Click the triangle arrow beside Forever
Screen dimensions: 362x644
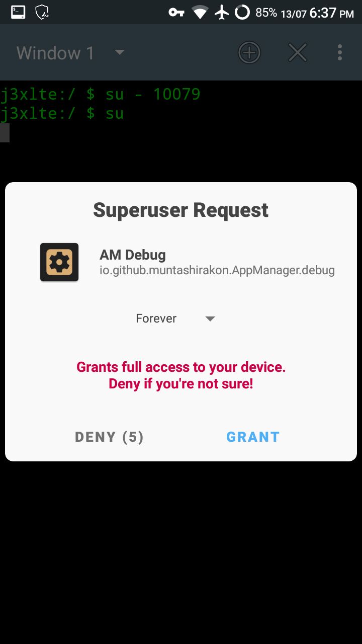pos(211,319)
